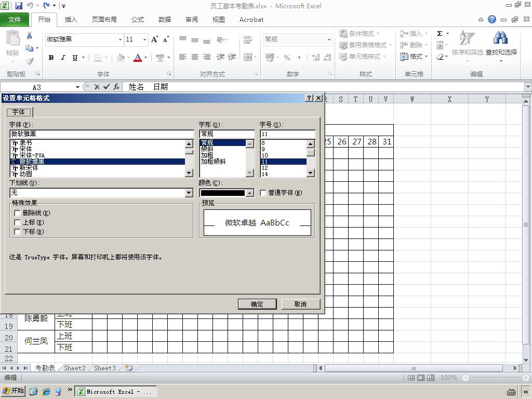Switch to Sheet2 worksheet tab
Viewport: 532px width, 399px height.
coord(75,368)
